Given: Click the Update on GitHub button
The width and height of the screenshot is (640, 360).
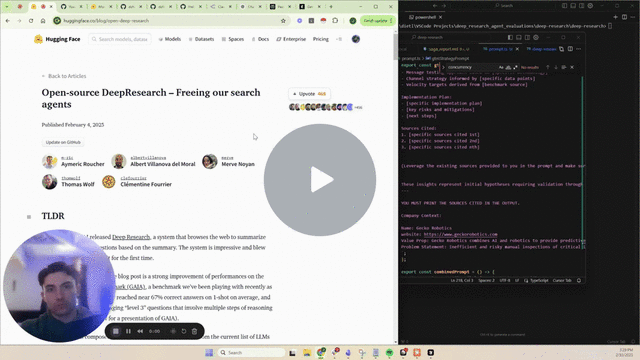Looking at the screenshot, I should point(63,142).
